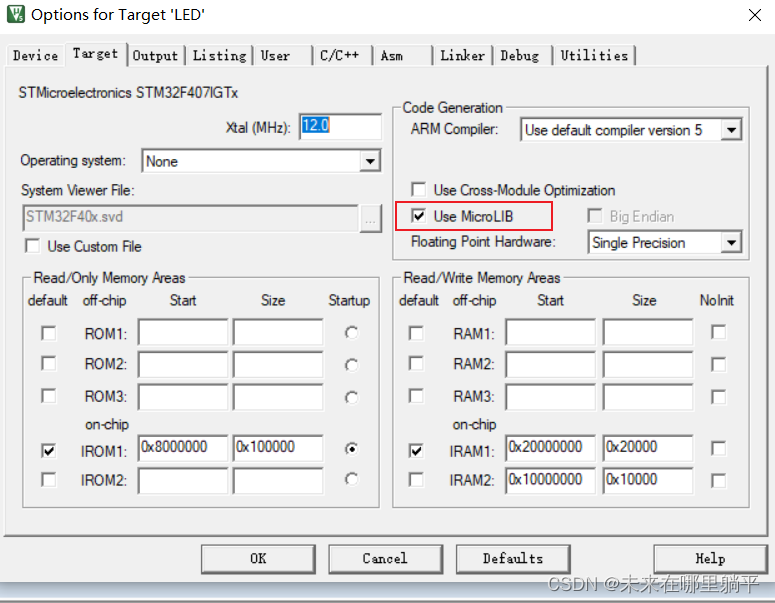Screen dimensions: 775x603
Task: Click the Xtal (MHz) input field
Action: click(x=341, y=127)
